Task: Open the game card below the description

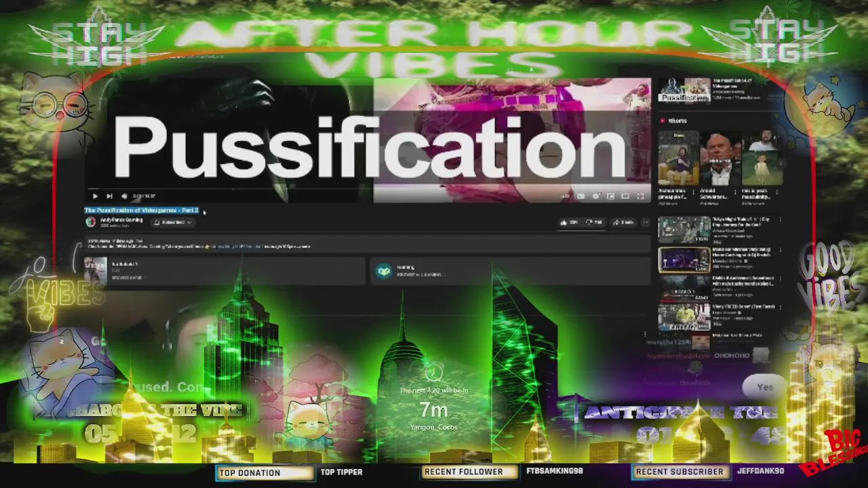Action: (224, 270)
